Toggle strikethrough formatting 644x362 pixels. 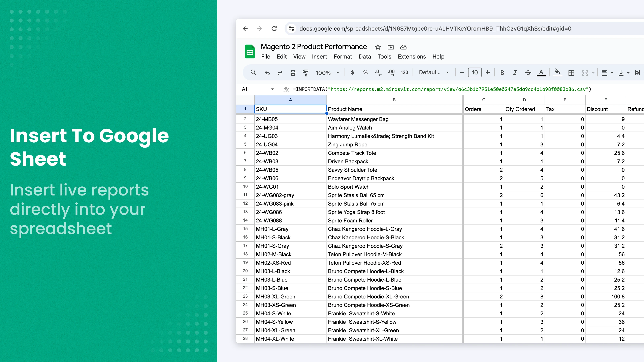528,72
